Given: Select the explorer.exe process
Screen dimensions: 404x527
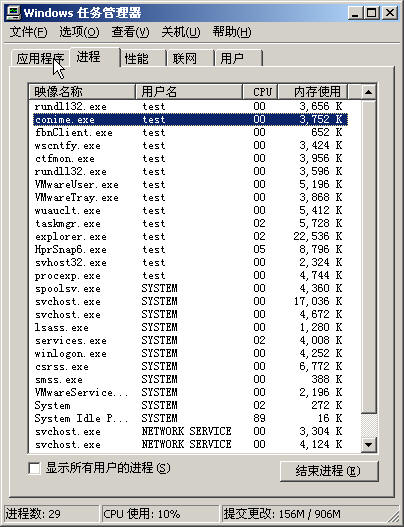Looking at the screenshot, I should (x=71, y=237).
